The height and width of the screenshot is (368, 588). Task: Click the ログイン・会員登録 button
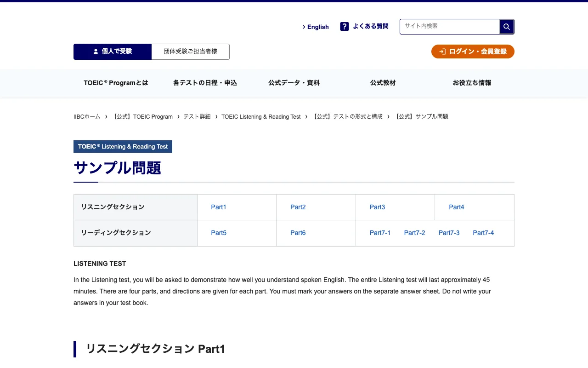[x=473, y=52]
